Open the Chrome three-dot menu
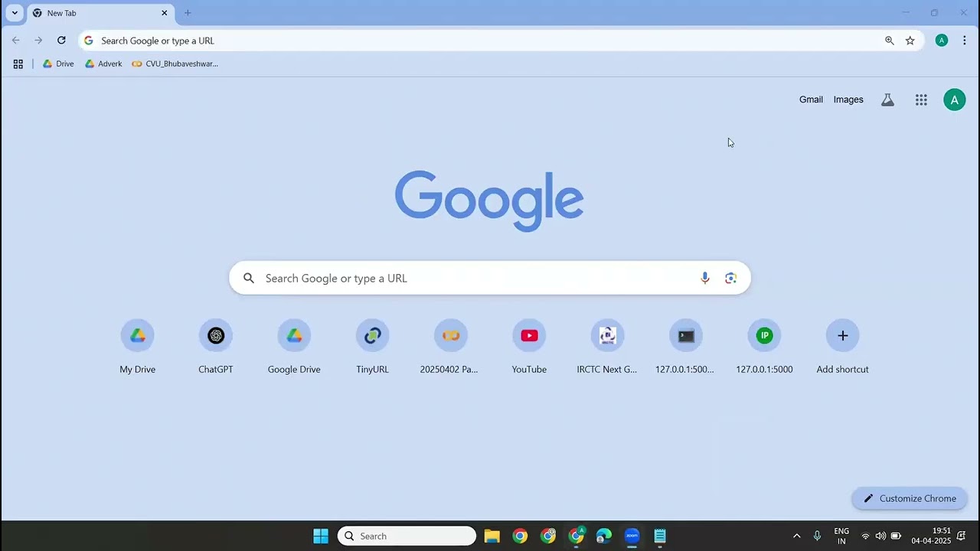 (x=964, y=41)
